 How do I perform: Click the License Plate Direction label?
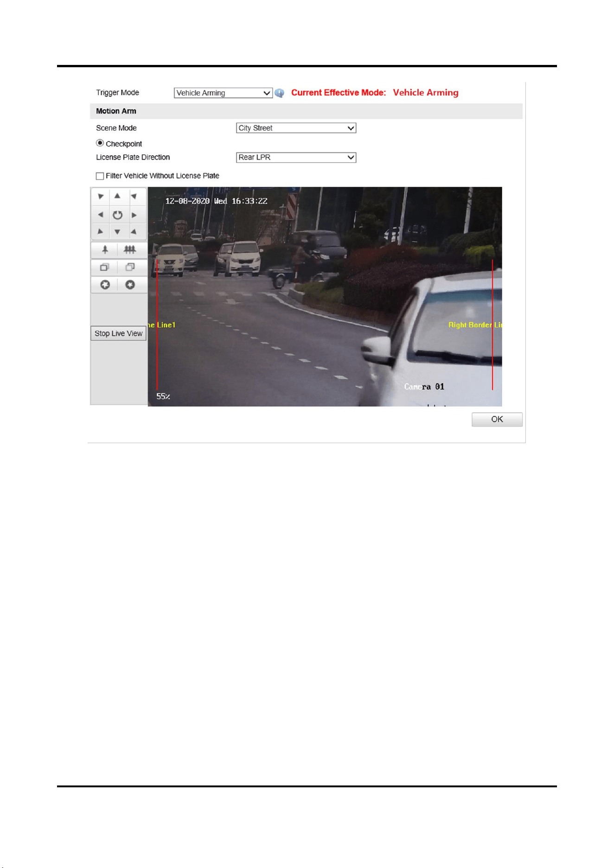pyautogui.click(x=133, y=157)
